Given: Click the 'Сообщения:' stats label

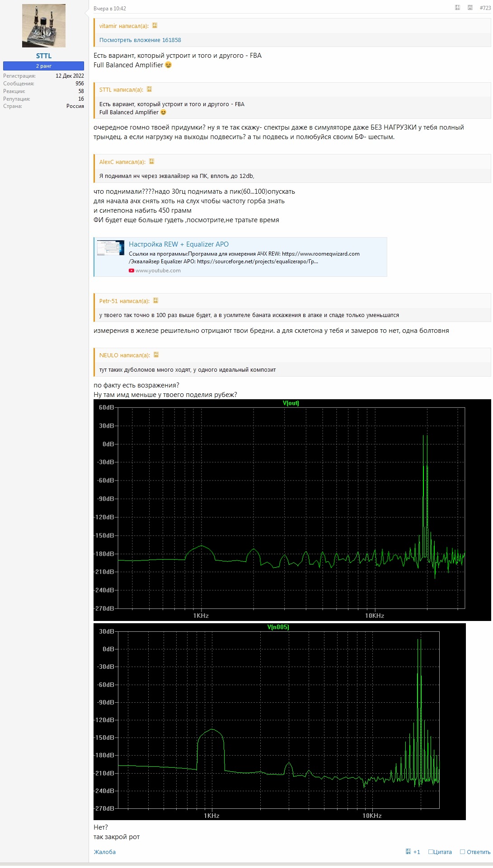Looking at the screenshot, I should (19, 84).
